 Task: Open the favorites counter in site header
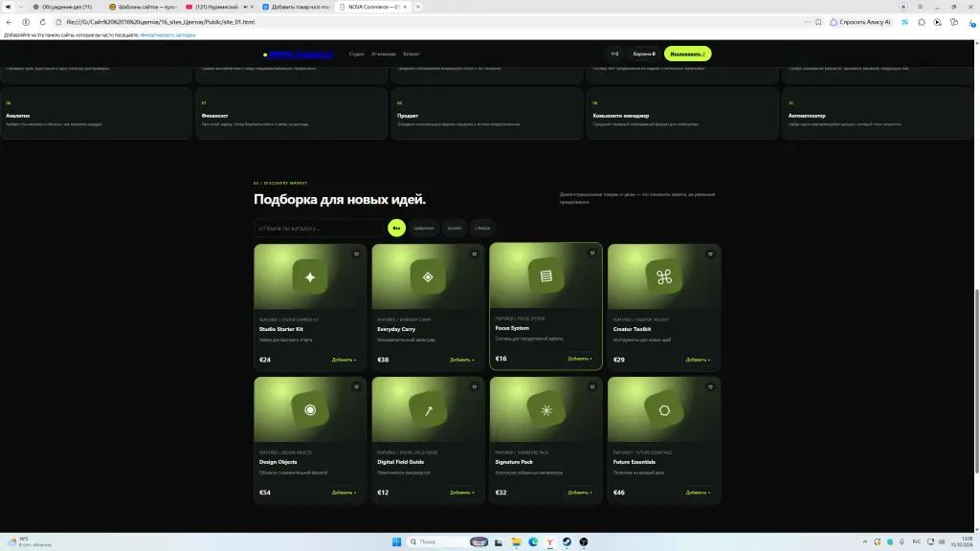(614, 54)
